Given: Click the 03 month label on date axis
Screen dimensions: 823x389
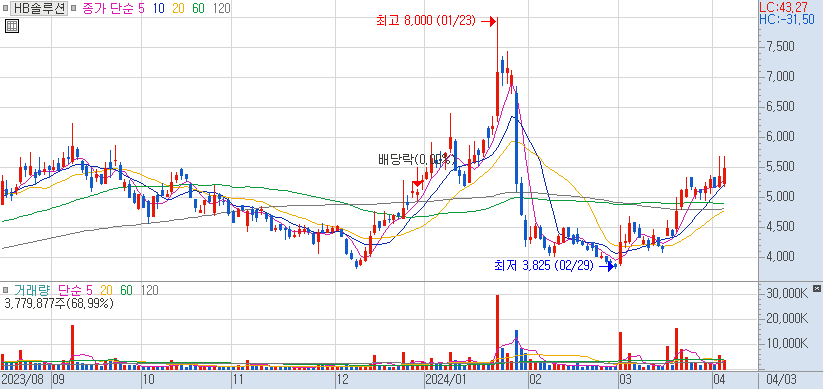Looking at the screenshot, I should [x=625, y=380].
